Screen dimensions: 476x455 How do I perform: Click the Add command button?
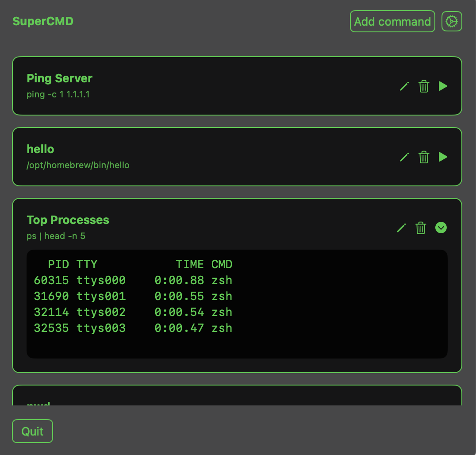click(392, 21)
